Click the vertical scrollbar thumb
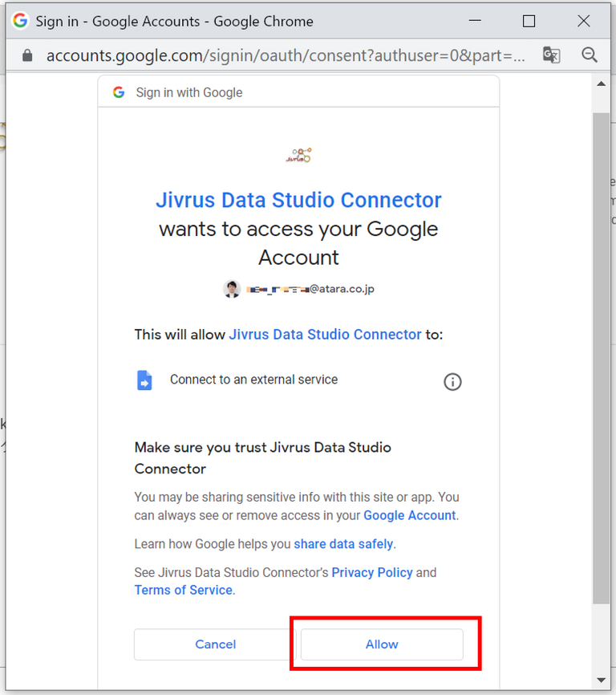 pyautogui.click(x=601, y=358)
